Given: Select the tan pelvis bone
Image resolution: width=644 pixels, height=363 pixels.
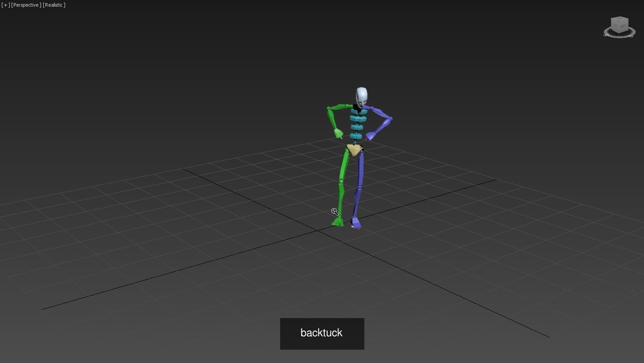Looking at the screenshot, I should (355, 150).
